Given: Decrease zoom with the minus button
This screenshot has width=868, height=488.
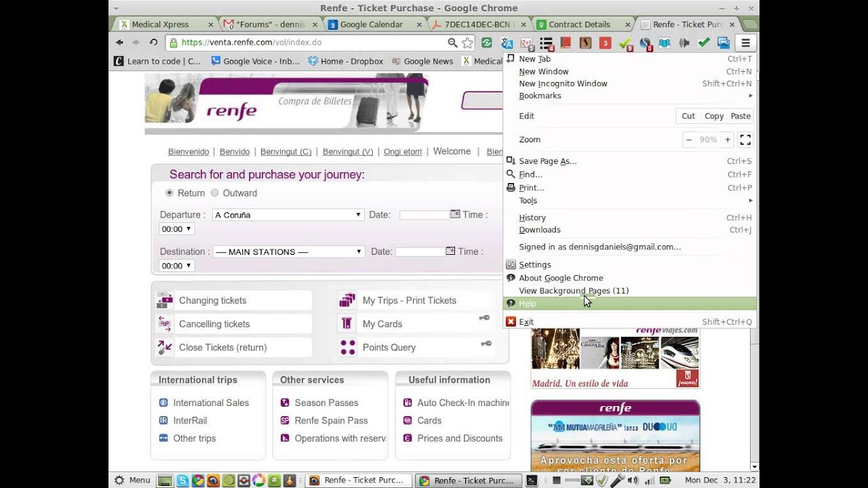Looking at the screenshot, I should (689, 140).
